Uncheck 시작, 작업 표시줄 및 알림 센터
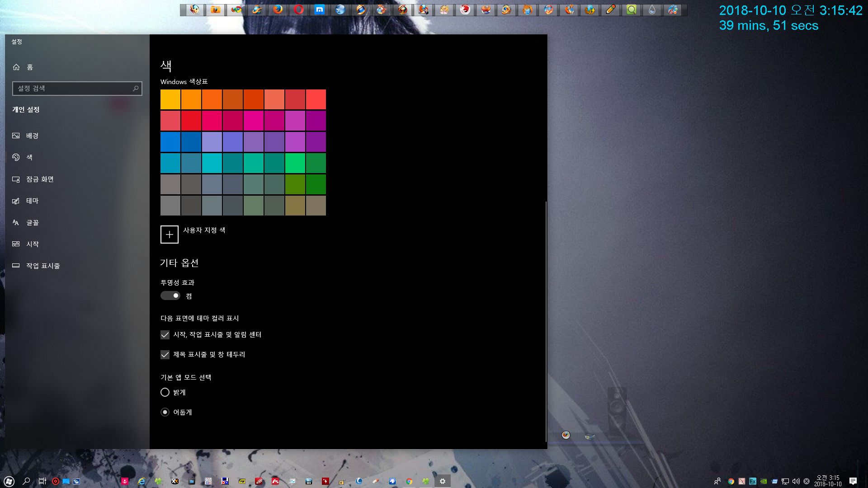Screen dimensions: 868x488 click(x=165, y=335)
